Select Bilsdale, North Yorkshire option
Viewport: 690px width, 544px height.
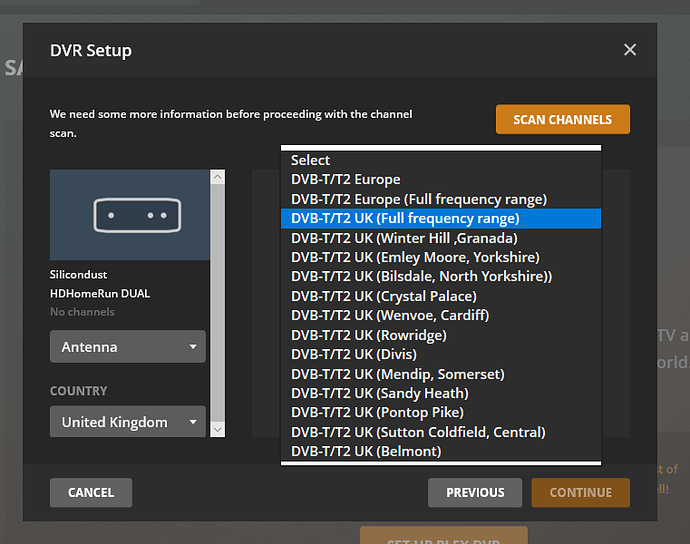click(x=421, y=276)
